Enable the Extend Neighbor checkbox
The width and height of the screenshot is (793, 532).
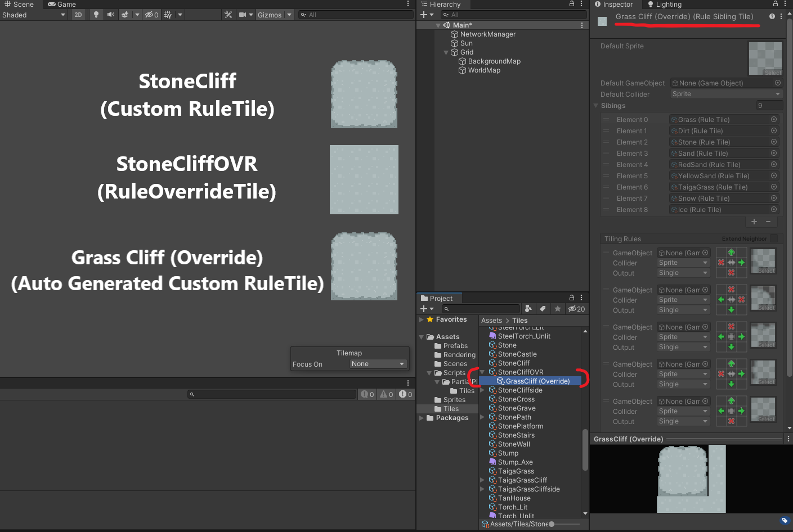774,238
